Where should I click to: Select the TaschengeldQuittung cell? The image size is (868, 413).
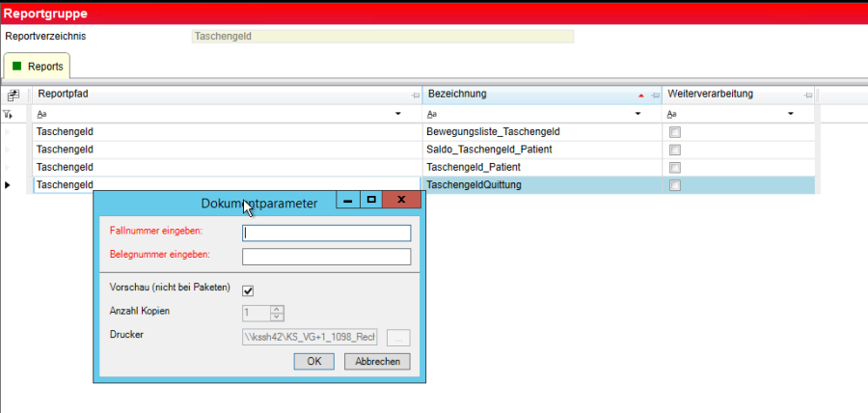pyautogui.click(x=542, y=185)
